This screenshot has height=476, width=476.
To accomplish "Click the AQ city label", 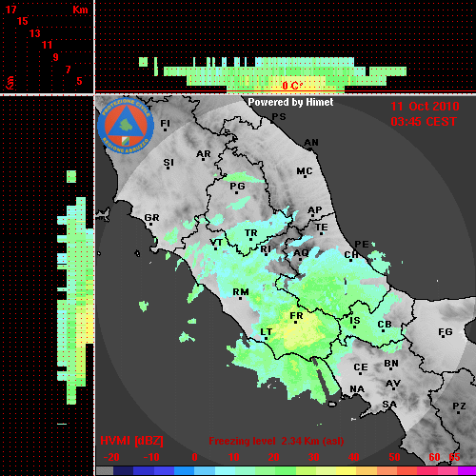I will pyautogui.click(x=301, y=253).
